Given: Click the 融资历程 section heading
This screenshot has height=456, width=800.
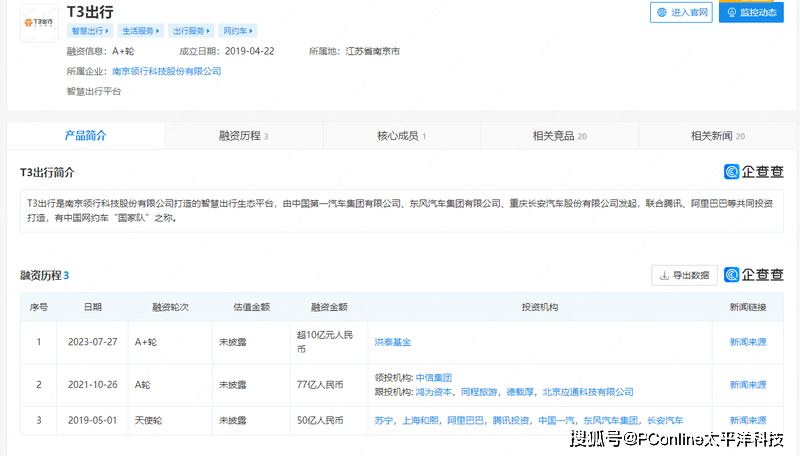Looking at the screenshot, I should 44,275.
